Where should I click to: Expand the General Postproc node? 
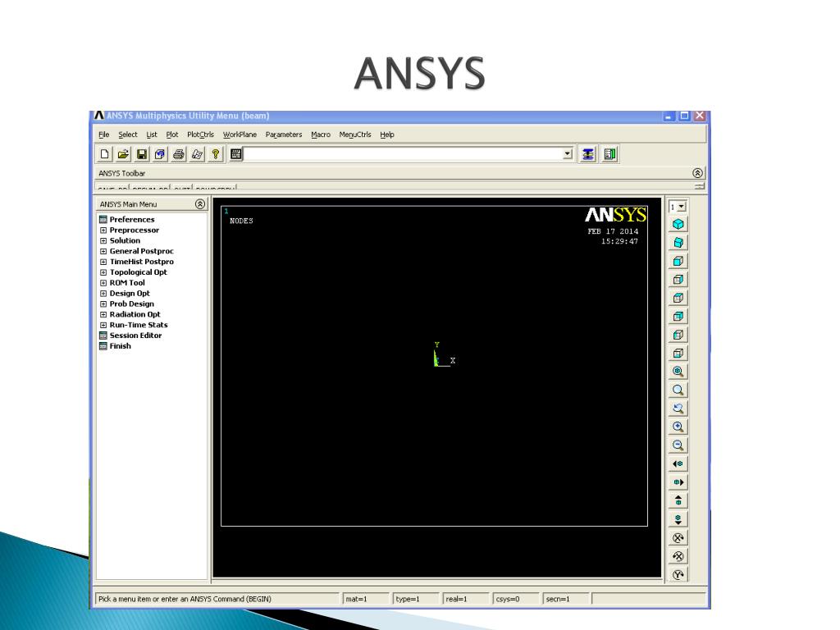pos(103,251)
